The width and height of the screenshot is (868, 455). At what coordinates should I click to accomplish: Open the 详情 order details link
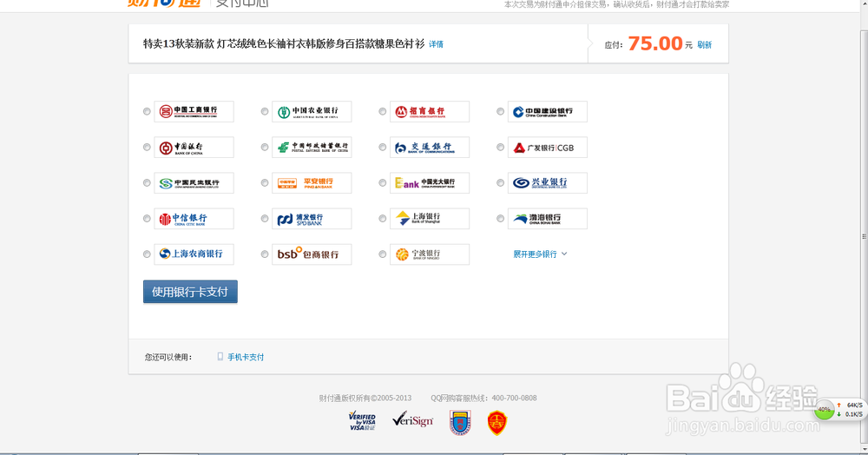437,44
